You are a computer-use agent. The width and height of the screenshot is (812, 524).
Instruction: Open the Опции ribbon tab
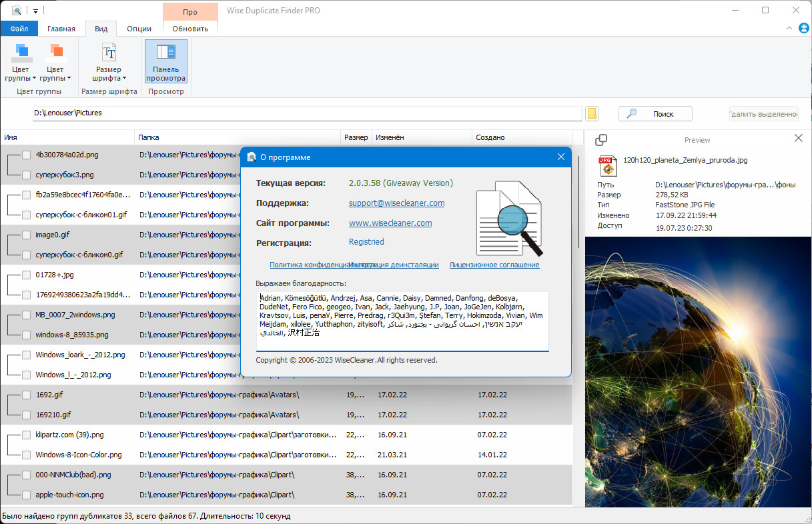tap(139, 29)
